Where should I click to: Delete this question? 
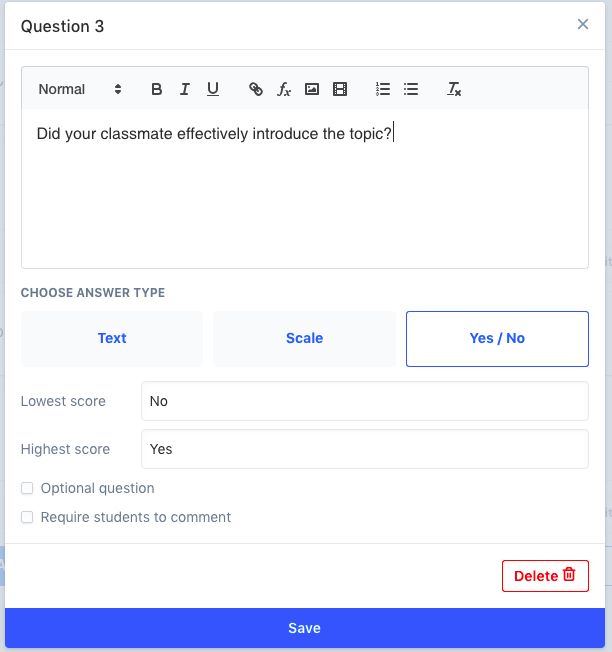545,576
